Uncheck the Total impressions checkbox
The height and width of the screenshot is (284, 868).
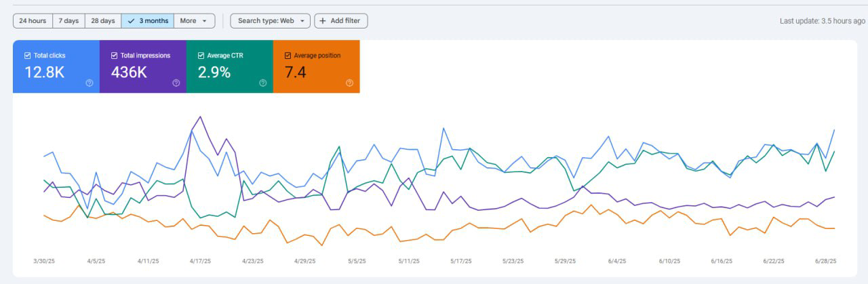point(114,56)
